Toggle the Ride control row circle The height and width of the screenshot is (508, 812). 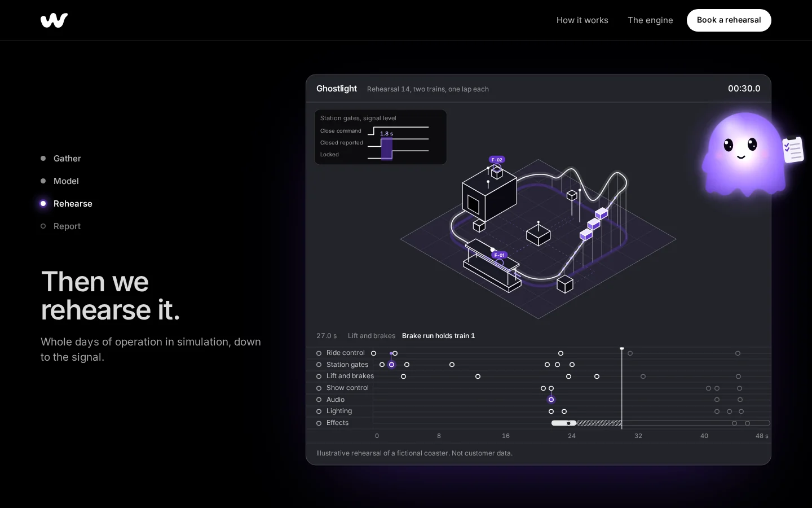point(319,353)
